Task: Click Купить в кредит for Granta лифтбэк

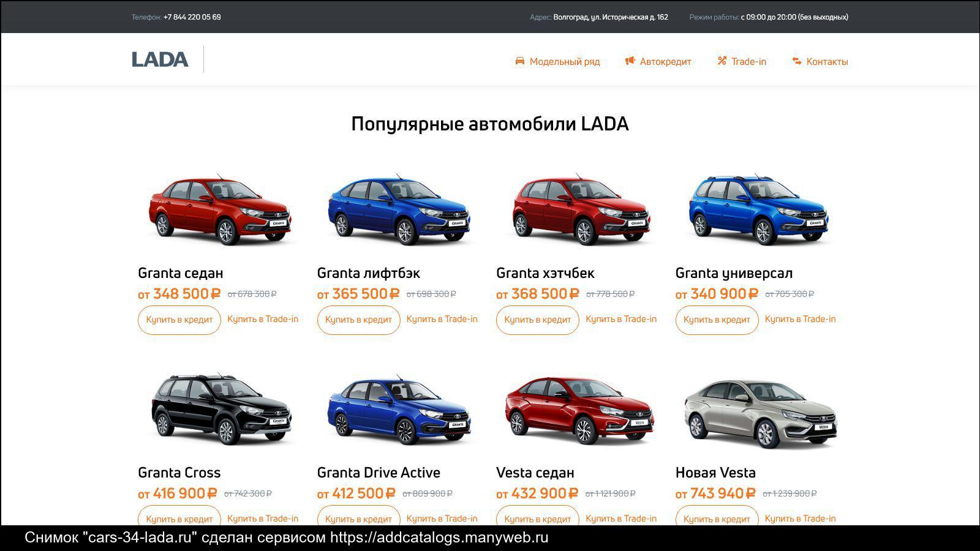Action: click(358, 320)
